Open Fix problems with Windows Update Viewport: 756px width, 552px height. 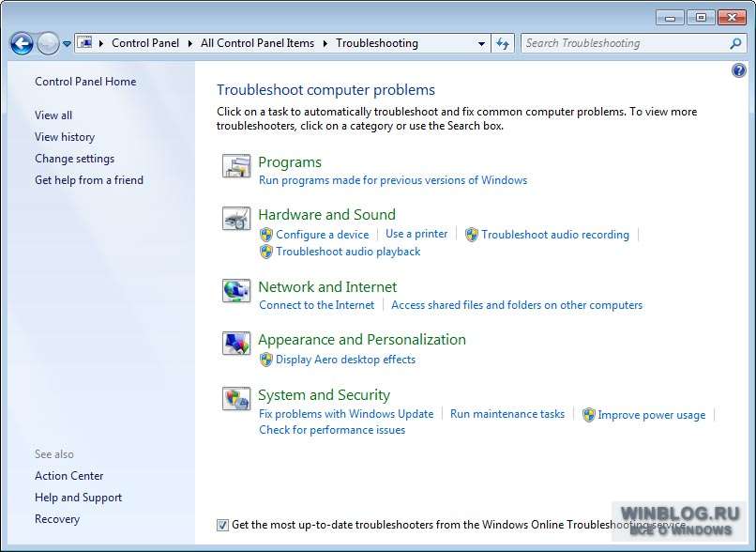[346, 414]
